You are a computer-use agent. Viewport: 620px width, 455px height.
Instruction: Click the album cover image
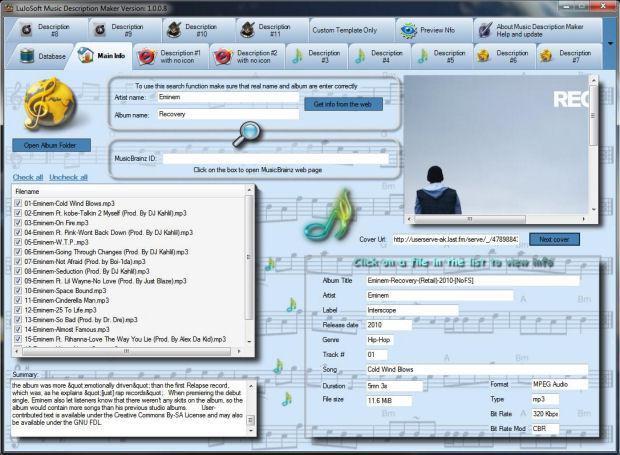(496, 145)
